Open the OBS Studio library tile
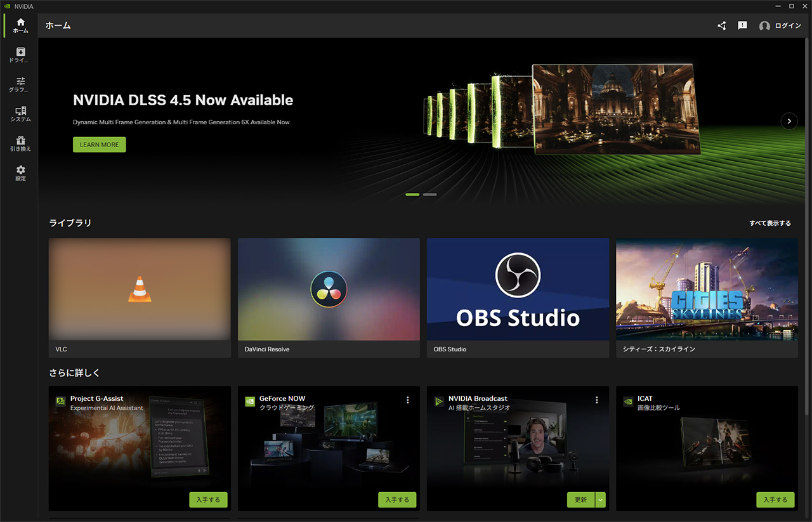This screenshot has height=522, width=812. tap(518, 297)
